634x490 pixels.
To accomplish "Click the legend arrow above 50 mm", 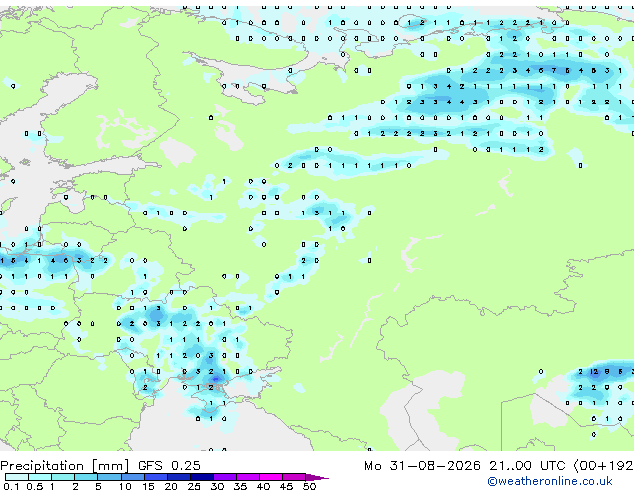I will [x=317, y=478].
